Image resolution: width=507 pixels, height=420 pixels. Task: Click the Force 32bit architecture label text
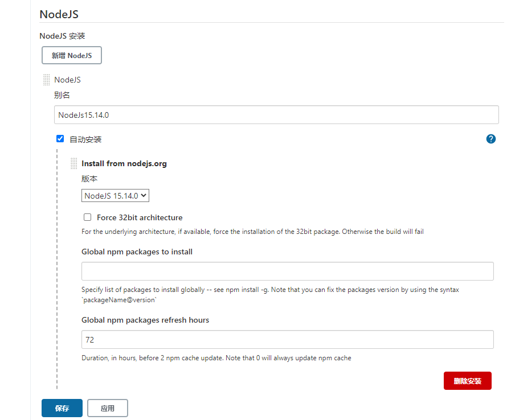pyautogui.click(x=140, y=217)
